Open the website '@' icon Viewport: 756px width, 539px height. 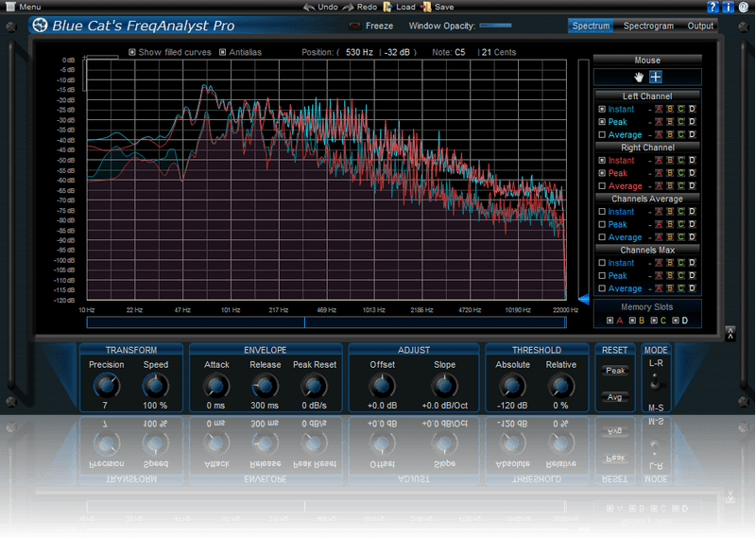click(x=744, y=7)
